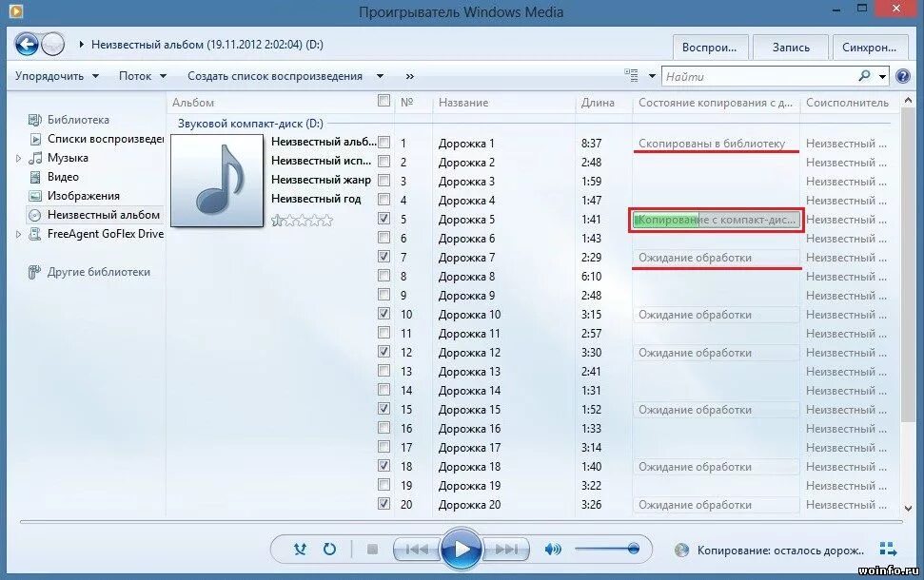Open the Library node icon in sidebar
This screenshot has height=580, width=924.
point(35,120)
